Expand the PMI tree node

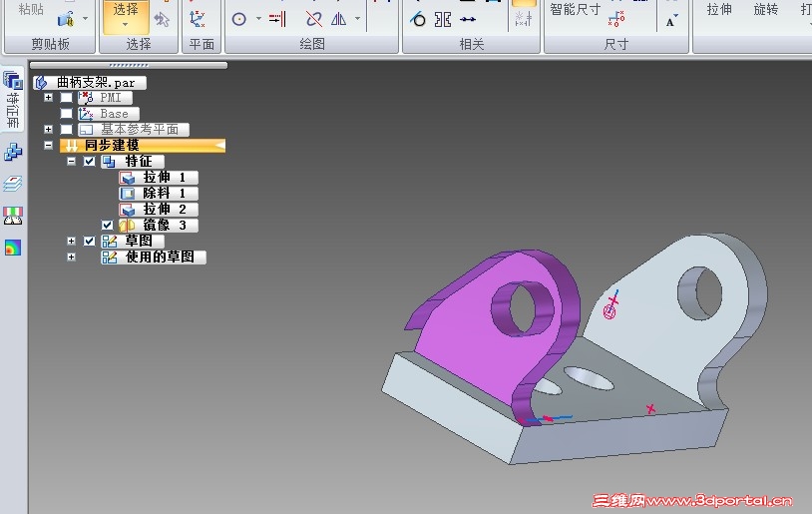point(48,97)
